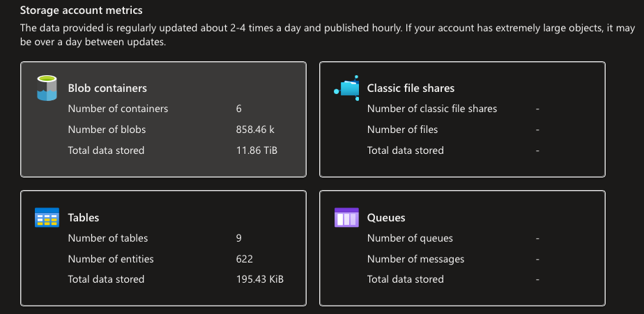Image resolution: width=644 pixels, height=314 pixels.
Task: Click the Number of messages label
Action: coord(415,259)
